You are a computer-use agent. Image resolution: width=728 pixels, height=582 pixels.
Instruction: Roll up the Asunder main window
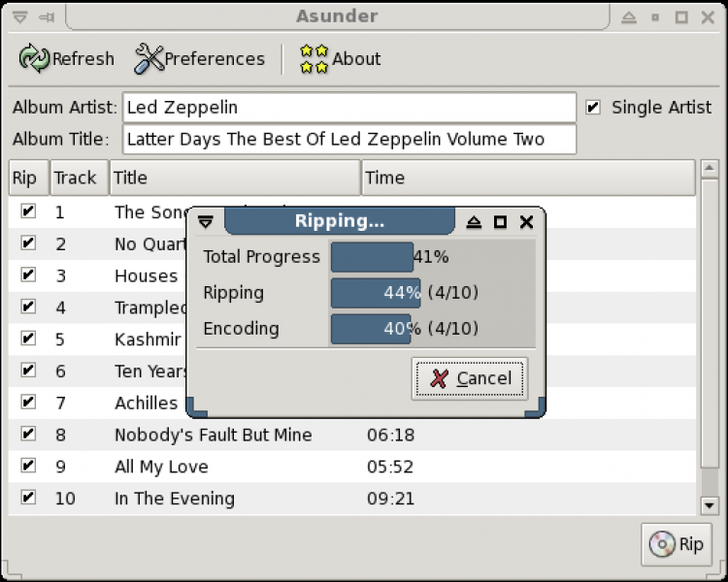tap(629, 16)
